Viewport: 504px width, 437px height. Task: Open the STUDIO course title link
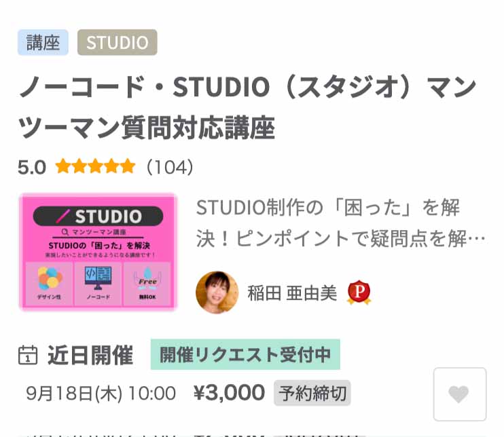click(247, 107)
